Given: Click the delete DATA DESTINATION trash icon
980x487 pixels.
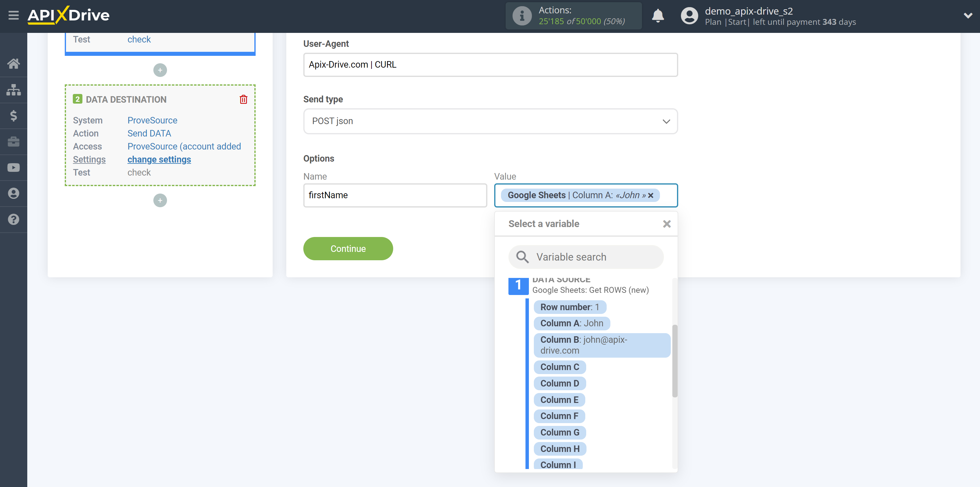Looking at the screenshot, I should [244, 100].
